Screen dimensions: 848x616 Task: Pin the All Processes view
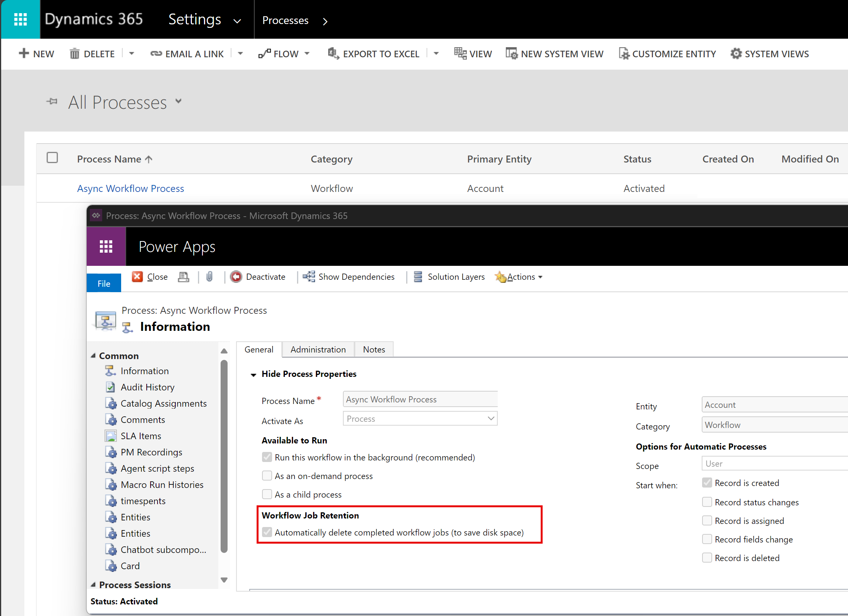[52, 102]
